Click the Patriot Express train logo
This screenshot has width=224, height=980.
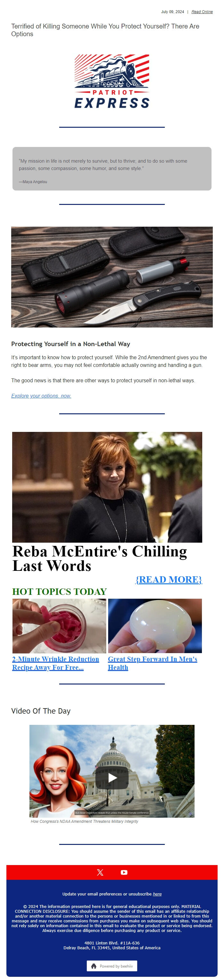[112, 81]
